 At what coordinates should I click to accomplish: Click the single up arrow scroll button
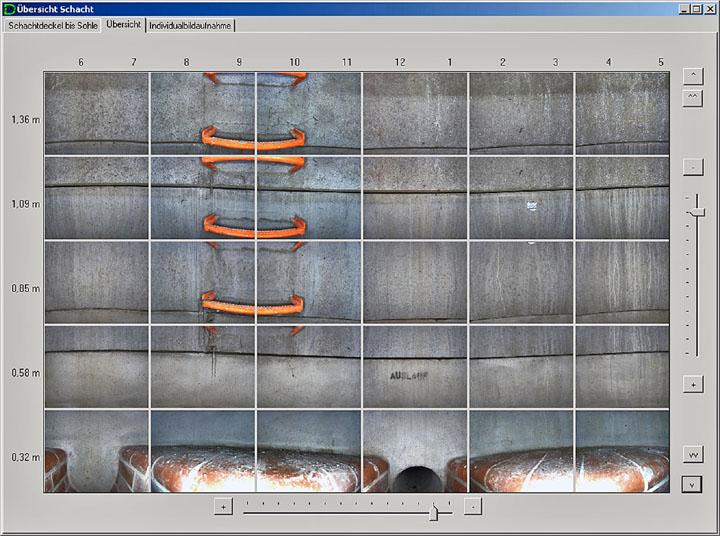692,75
